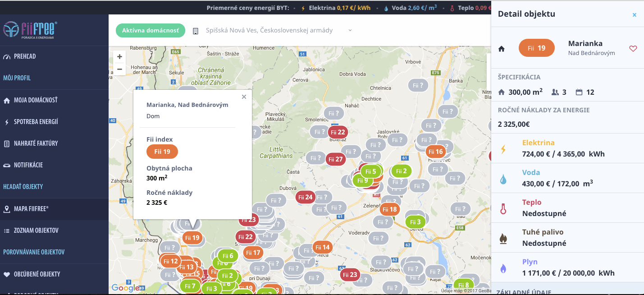Select the red Fii 27 map marker
The width and height of the screenshot is (644, 295).
(335, 159)
